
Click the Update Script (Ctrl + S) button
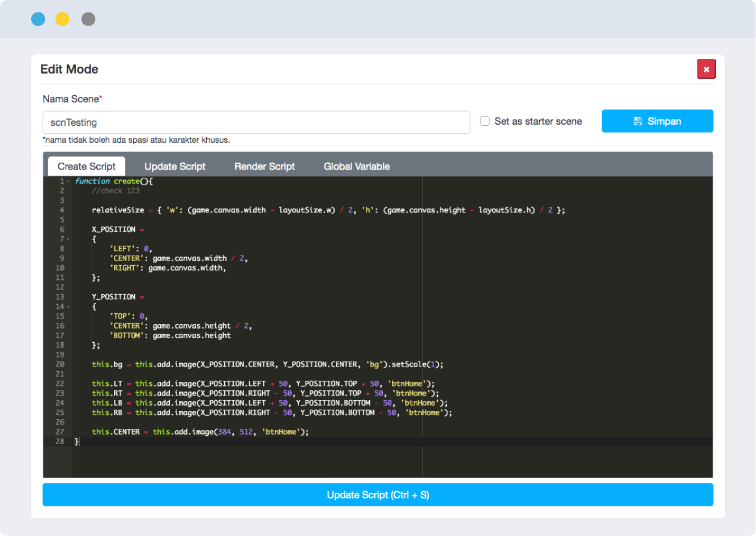tap(378, 495)
